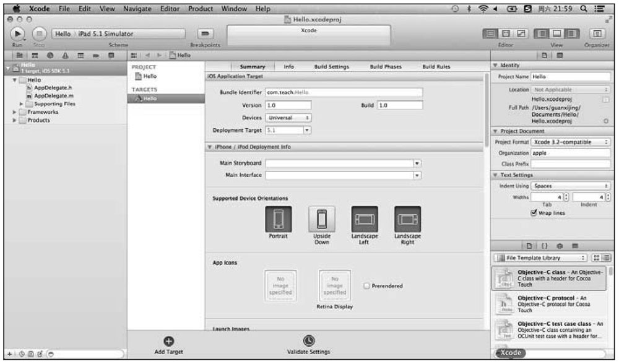Show the Quick Help inspector

pos(560,56)
